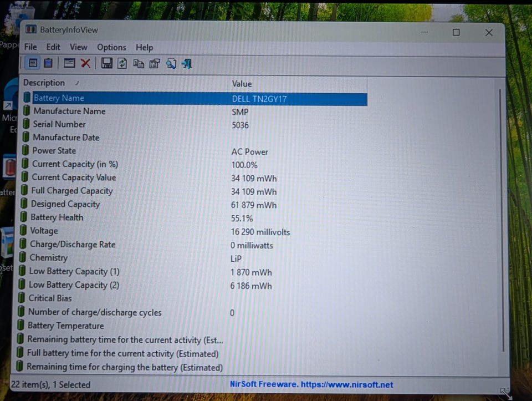The width and height of the screenshot is (532, 401).
Task: Click the floppy disk save icon
Action: [106, 63]
